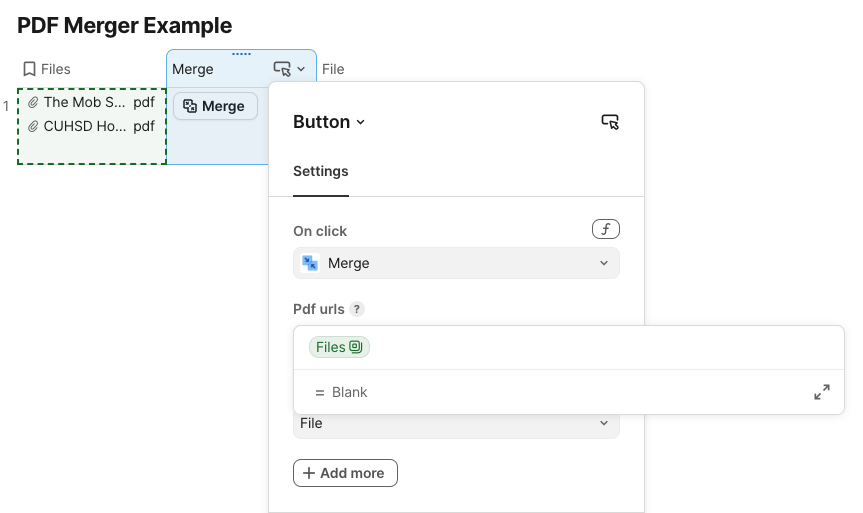This screenshot has width=863, height=513.
Task: Click the Files chip in formula field
Action: (339, 347)
